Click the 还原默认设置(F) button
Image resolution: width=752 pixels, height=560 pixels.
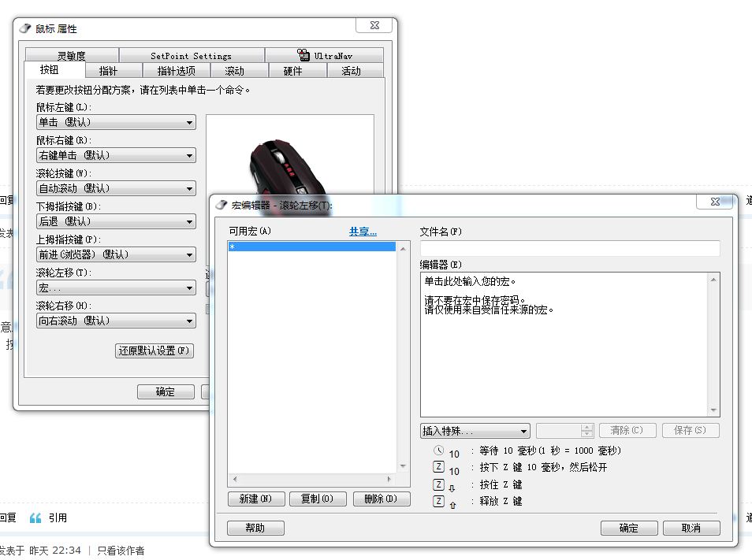coord(154,351)
